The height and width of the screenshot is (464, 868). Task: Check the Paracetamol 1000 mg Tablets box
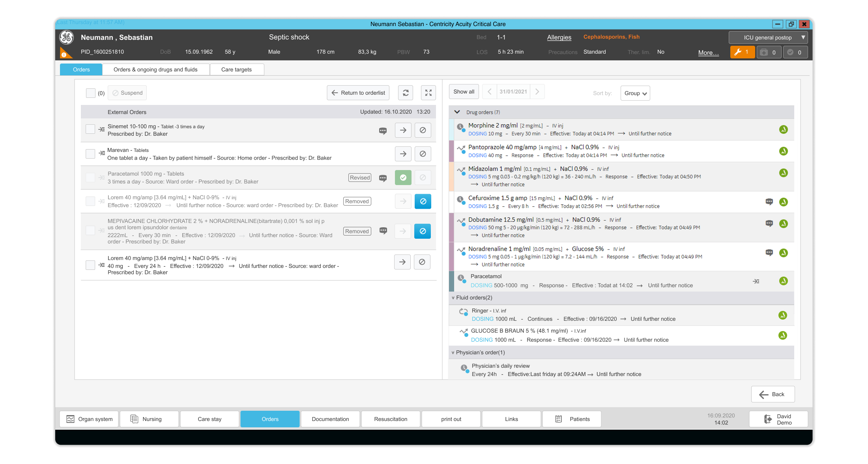click(90, 178)
